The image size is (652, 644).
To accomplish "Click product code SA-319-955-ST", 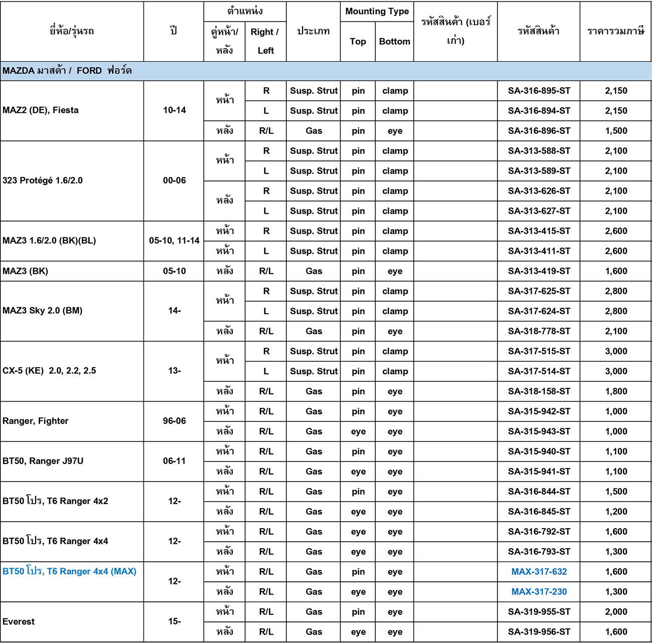I will tap(539, 612).
